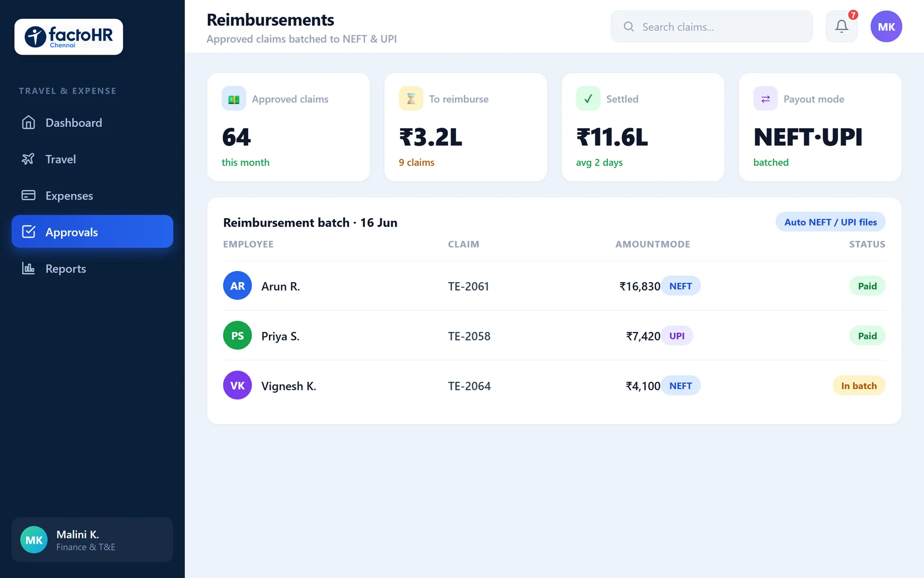Click the AMOUNTMODE column header
This screenshot has width=924, height=578.
[653, 244]
